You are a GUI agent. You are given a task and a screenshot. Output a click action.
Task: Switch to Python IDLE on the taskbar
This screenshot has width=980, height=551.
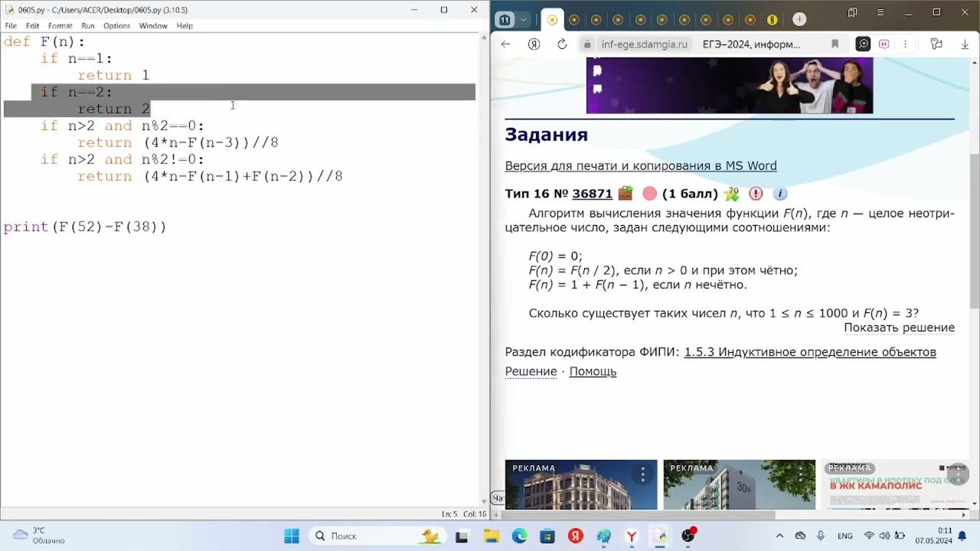[x=660, y=536]
